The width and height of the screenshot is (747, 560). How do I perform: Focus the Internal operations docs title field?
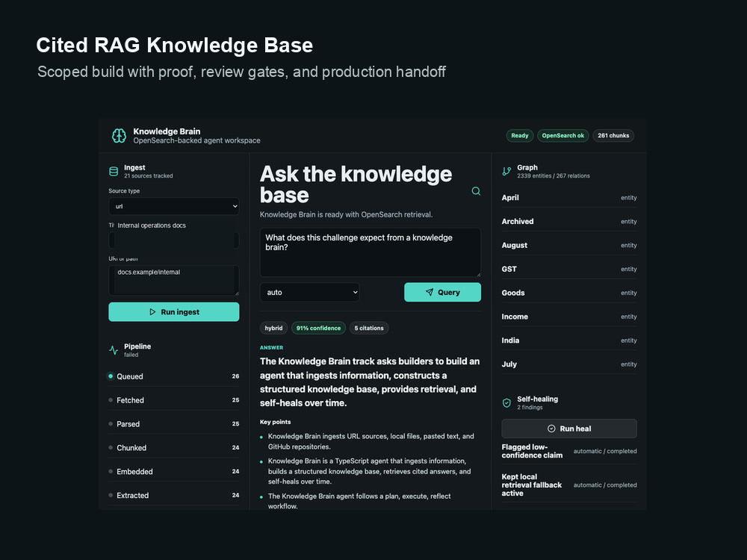coord(174,240)
